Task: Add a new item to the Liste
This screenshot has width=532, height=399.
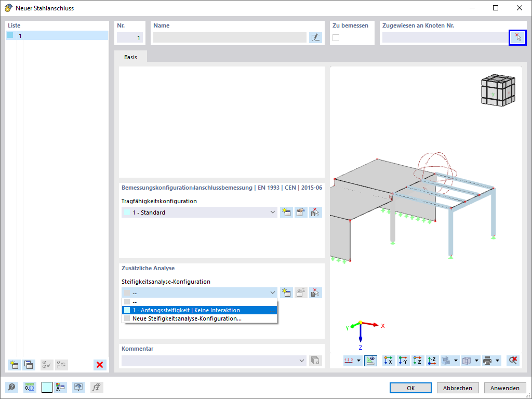Action: [x=14, y=365]
